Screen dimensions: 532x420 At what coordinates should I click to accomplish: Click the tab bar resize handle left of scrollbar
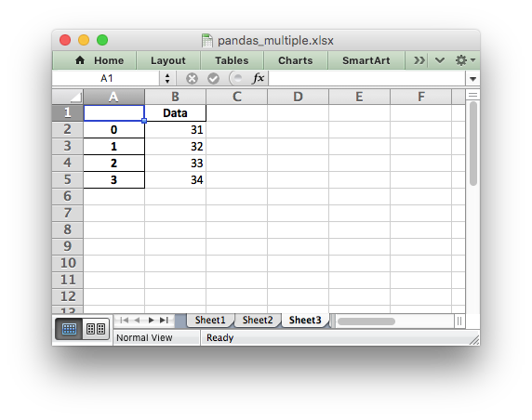(x=333, y=321)
